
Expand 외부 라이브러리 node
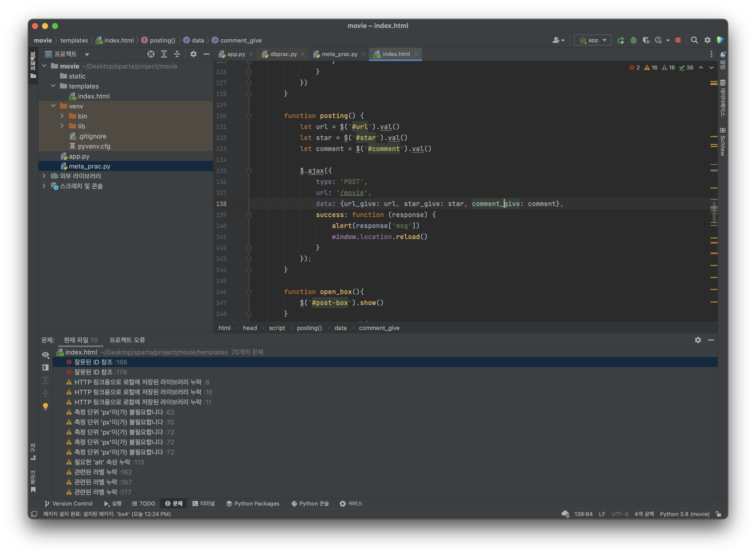point(44,176)
